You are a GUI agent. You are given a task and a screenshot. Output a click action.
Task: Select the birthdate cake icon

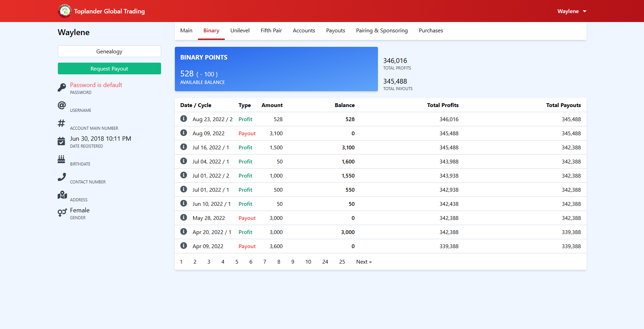coord(61,159)
